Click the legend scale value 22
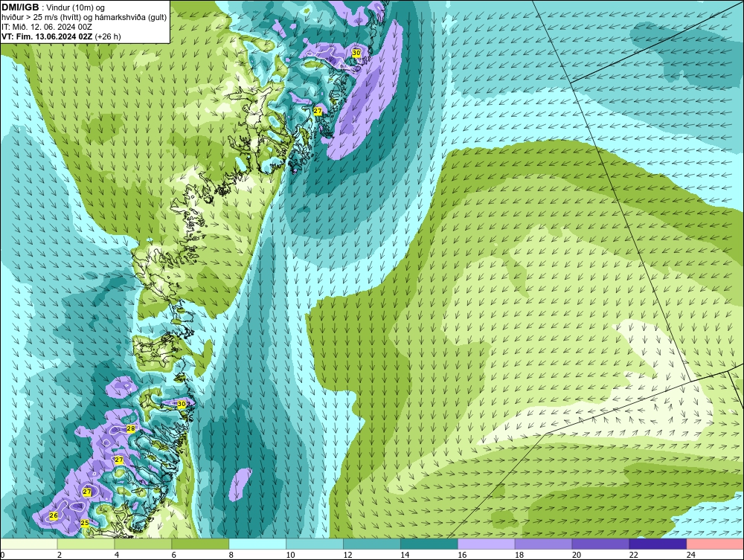The width and height of the screenshot is (744, 560). 634,555
